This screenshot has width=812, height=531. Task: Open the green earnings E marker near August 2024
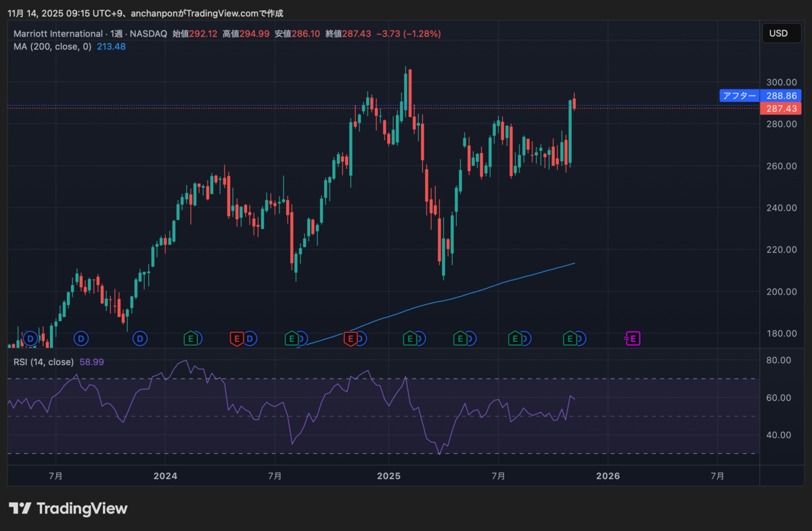292,337
